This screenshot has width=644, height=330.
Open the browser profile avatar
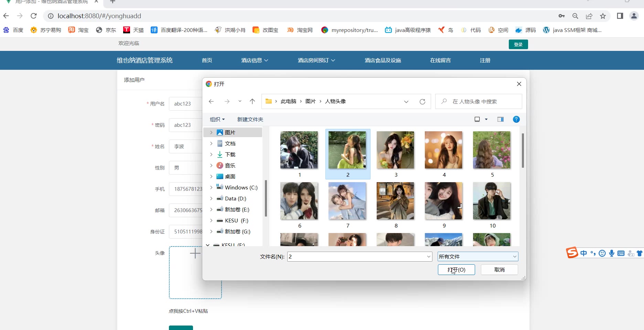[634, 16]
